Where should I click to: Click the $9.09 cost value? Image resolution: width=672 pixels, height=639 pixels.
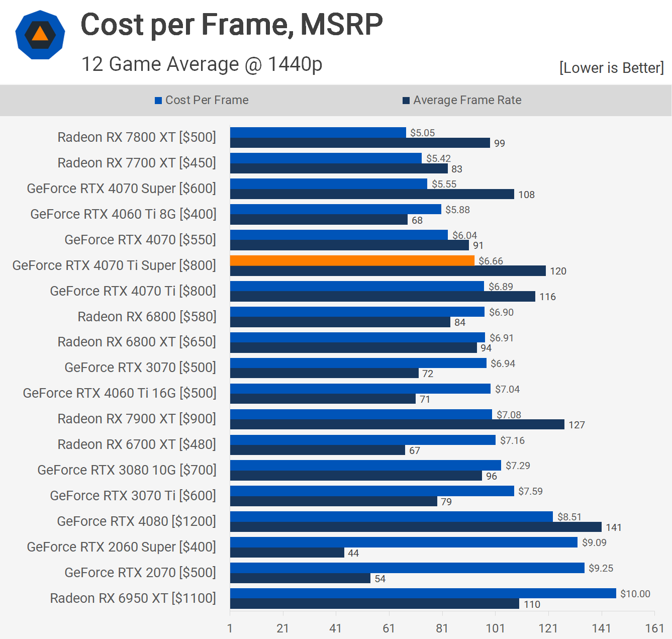[595, 542]
